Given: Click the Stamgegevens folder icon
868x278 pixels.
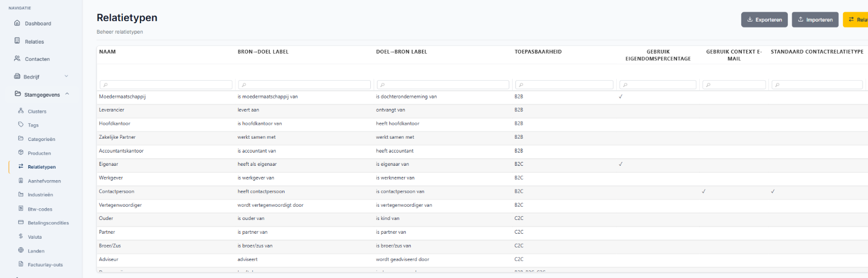Looking at the screenshot, I should (x=17, y=94).
